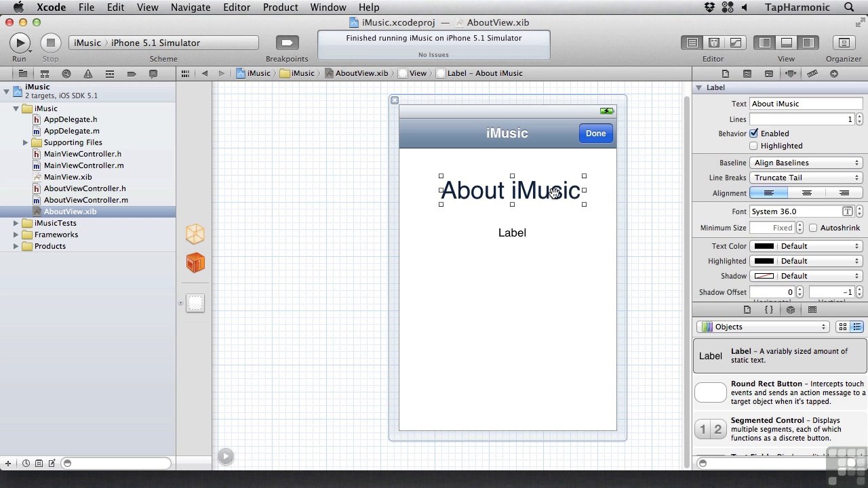This screenshot has width=868, height=488.
Task: Hide the Utilities pane
Action: point(808,43)
